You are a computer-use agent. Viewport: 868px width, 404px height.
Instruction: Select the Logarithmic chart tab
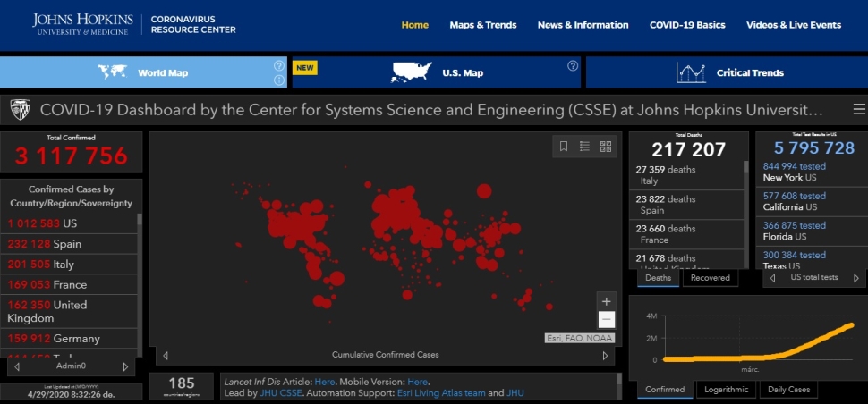[726, 390]
